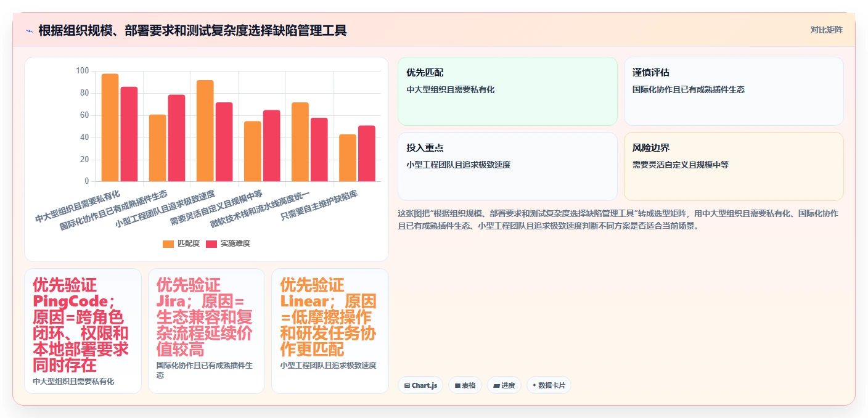Toggle the 实施难度 legend red swatch
868x418 pixels.
(211, 244)
